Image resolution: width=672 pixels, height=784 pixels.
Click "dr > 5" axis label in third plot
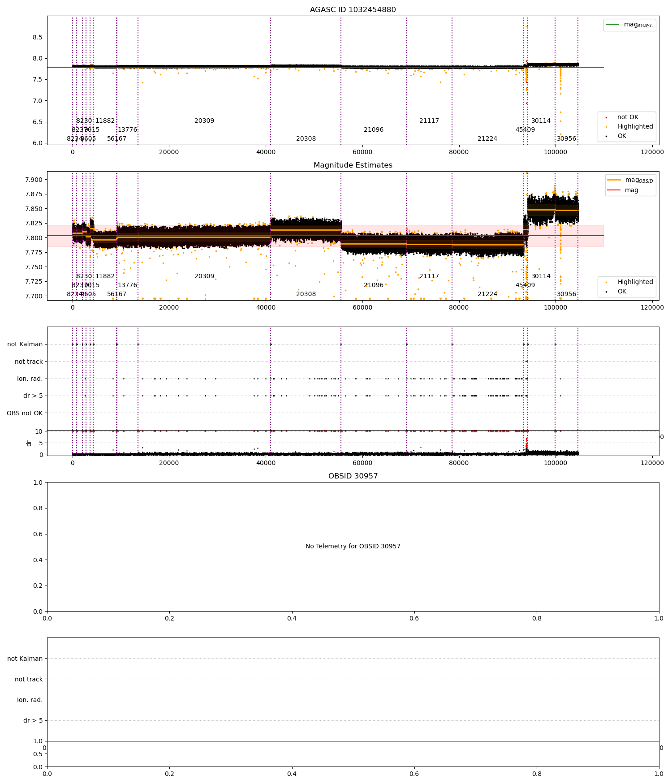pos(33,396)
